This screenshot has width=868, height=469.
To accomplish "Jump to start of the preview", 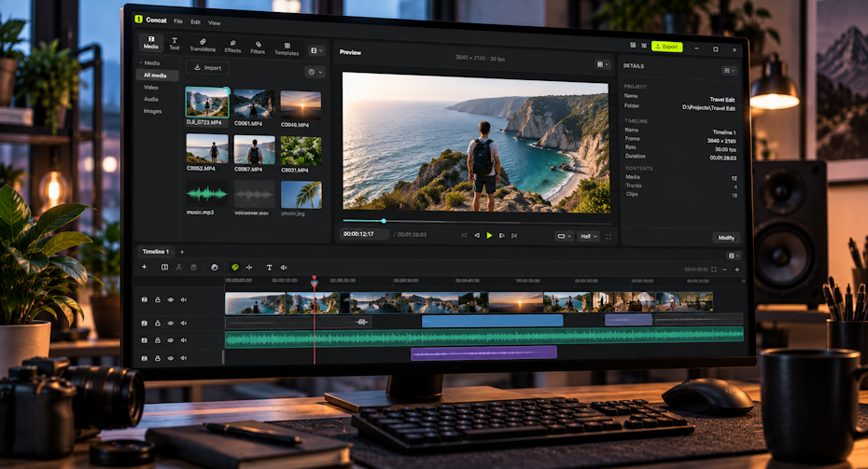I will point(464,236).
